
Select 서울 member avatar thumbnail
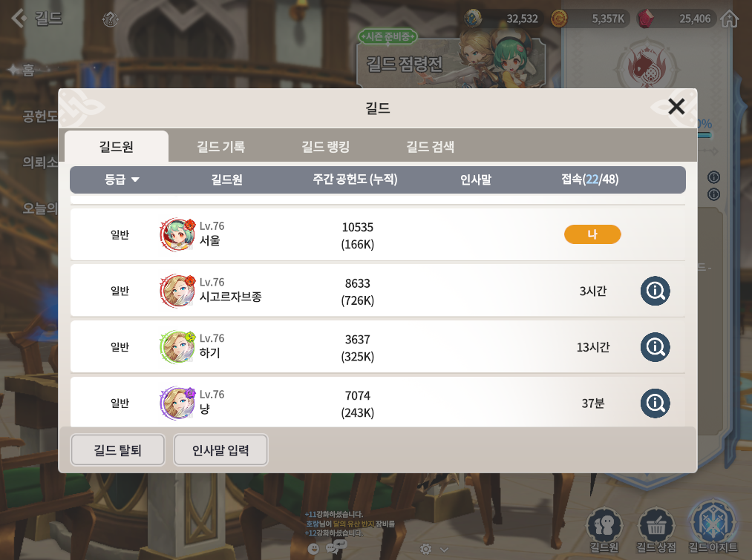tap(177, 234)
